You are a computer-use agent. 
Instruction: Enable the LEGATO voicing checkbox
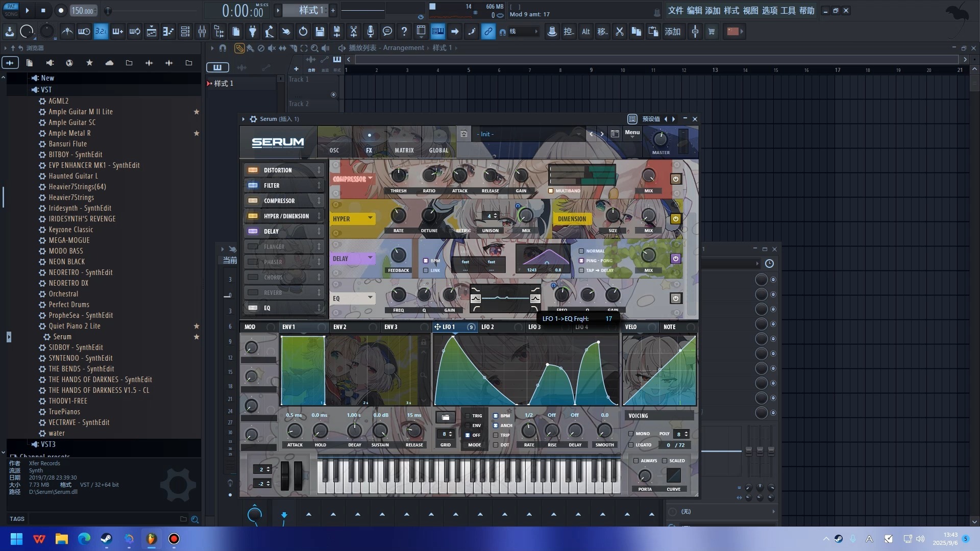coord(631,445)
